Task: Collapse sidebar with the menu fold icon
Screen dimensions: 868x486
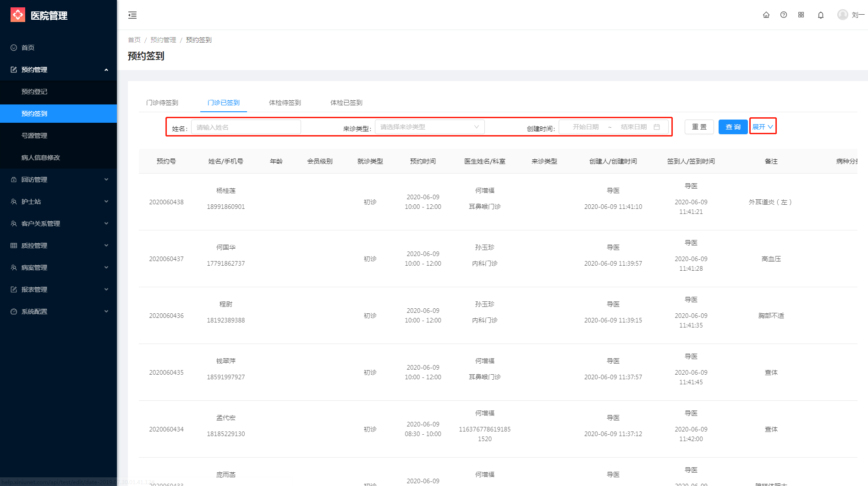Action: [132, 15]
